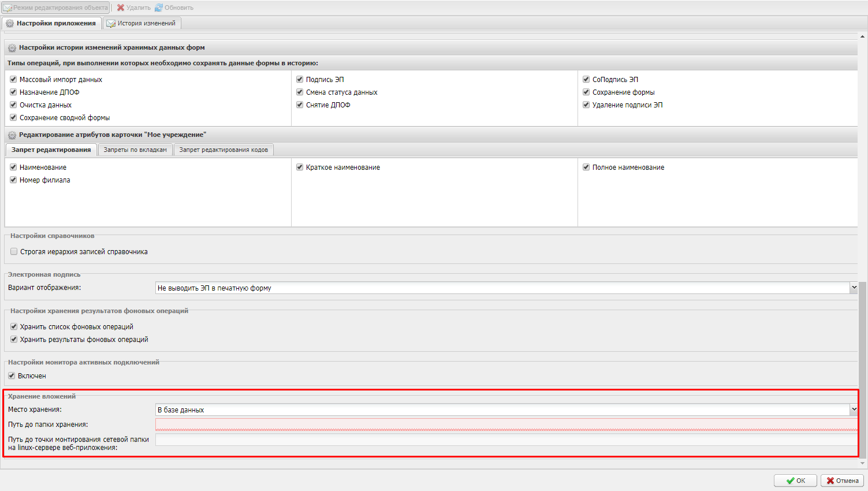
Task: Click the Refresh (Обновить) toolbar icon
Action: pyautogui.click(x=159, y=8)
